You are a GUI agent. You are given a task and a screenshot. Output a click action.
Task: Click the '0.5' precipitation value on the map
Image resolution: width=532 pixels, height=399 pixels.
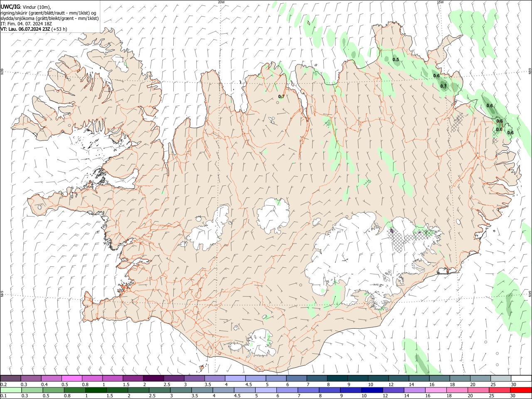coord(396,59)
